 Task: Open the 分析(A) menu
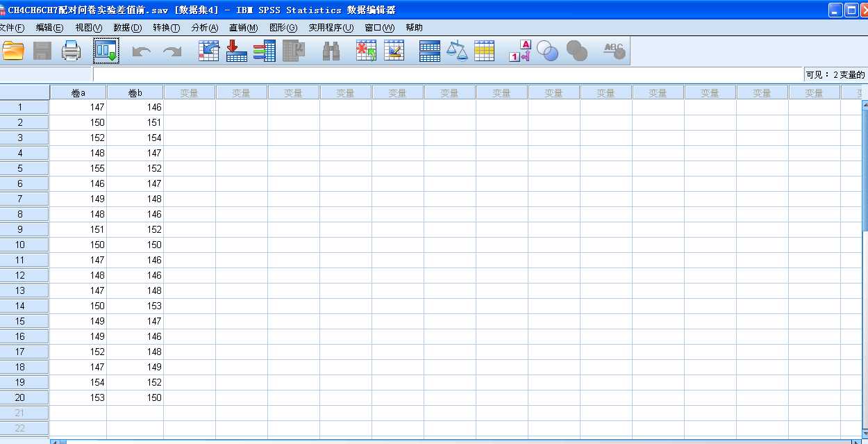(205, 28)
